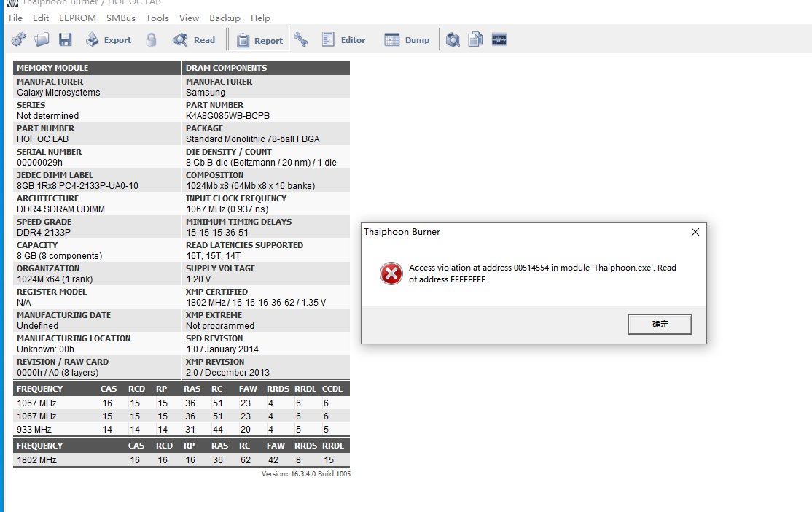Click the wrench tool icon
This screenshot has width=812, height=512.
(x=301, y=40)
